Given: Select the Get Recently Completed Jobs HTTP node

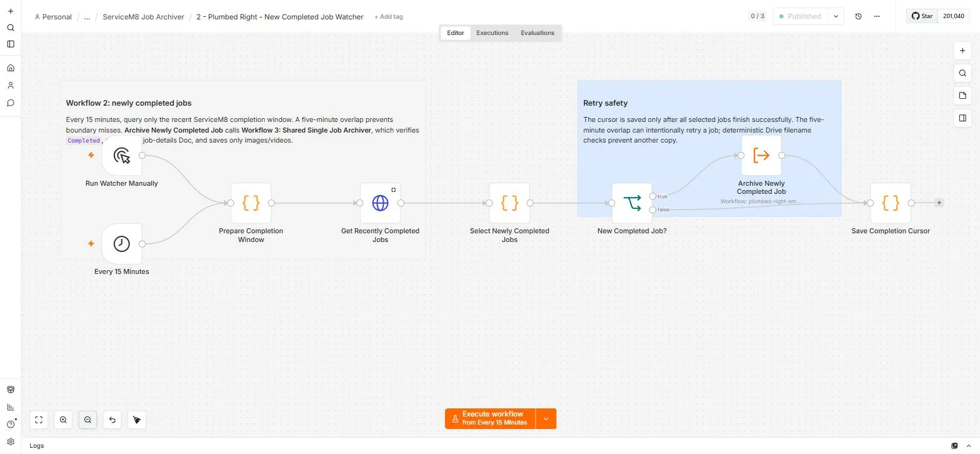Looking at the screenshot, I should [x=380, y=203].
